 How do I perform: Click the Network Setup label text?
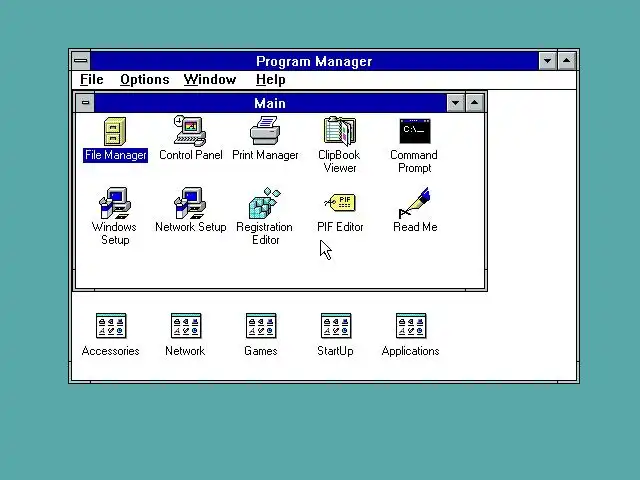click(x=191, y=227)
